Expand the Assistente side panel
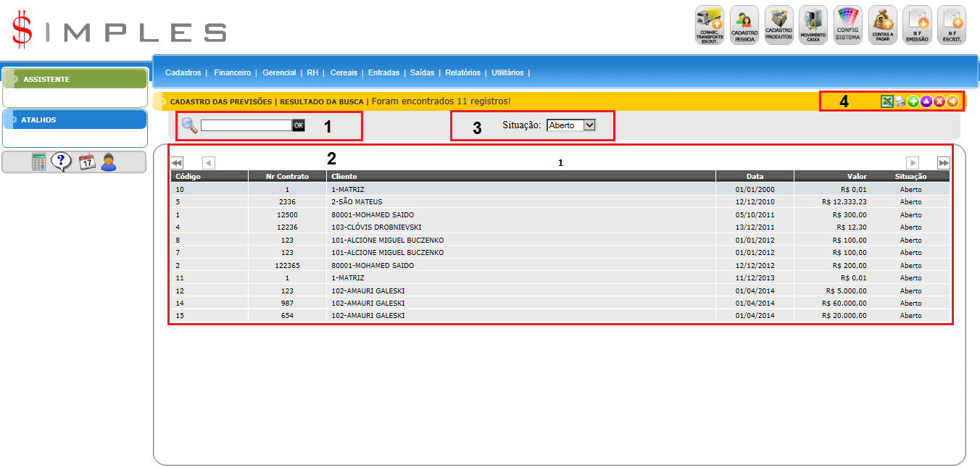This screenshot has width=980, height=468. point(75,79)
